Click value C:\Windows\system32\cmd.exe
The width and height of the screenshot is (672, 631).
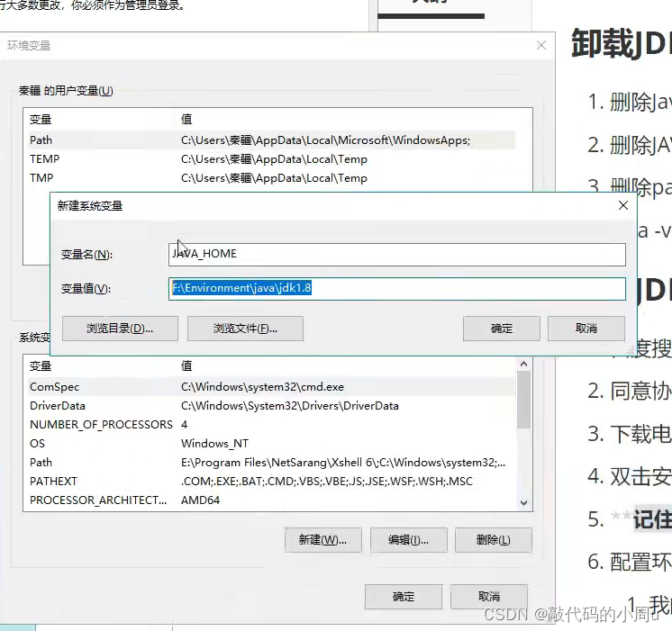(x=262, y=387)
